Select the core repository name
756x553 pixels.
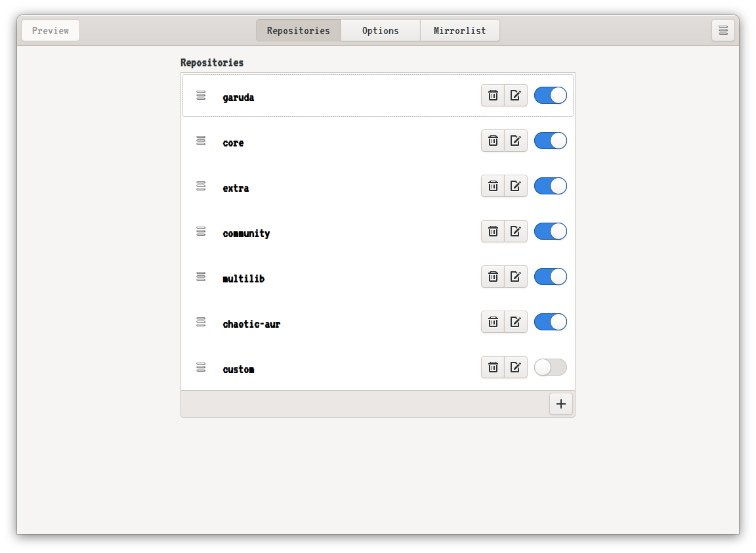(233, 143)
